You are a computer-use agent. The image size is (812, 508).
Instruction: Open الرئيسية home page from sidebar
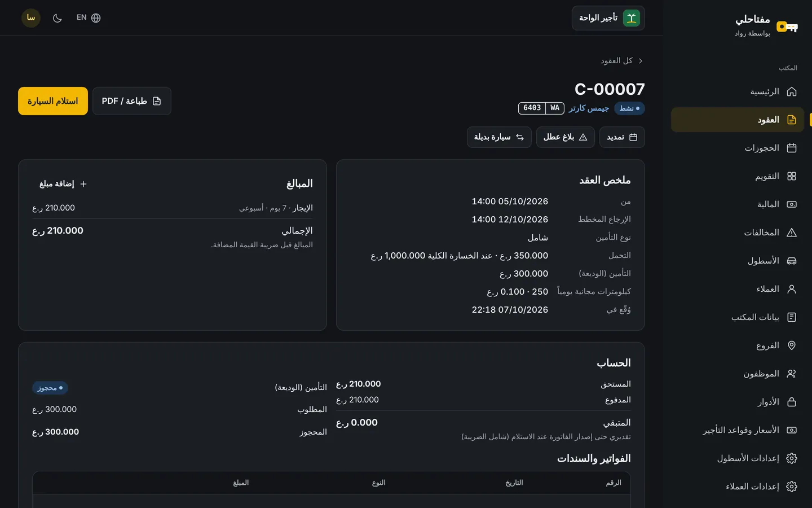click(738, 91)
